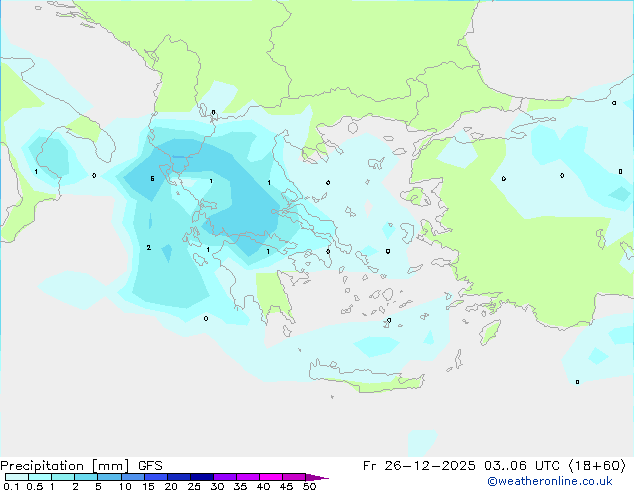Select the legend swatch between 0.5 and 1
The image size is (634, 490).
click(40, 477)
